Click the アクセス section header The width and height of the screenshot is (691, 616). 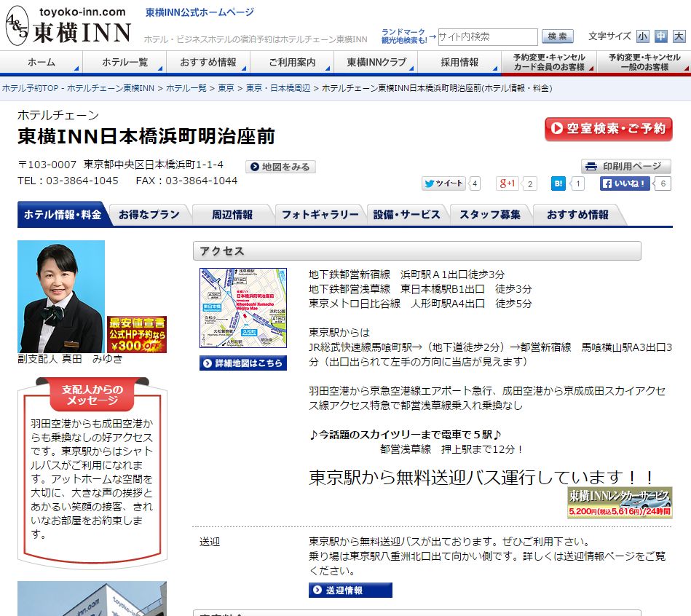417,250
